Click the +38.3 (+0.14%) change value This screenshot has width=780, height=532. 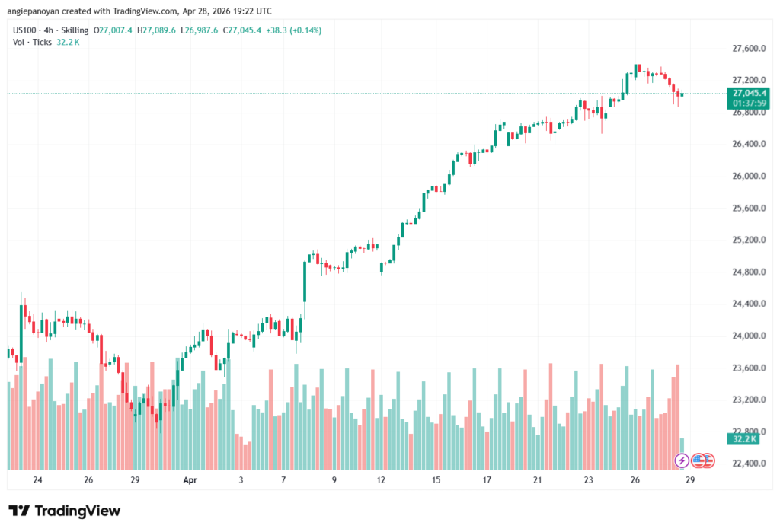[294, 30]
